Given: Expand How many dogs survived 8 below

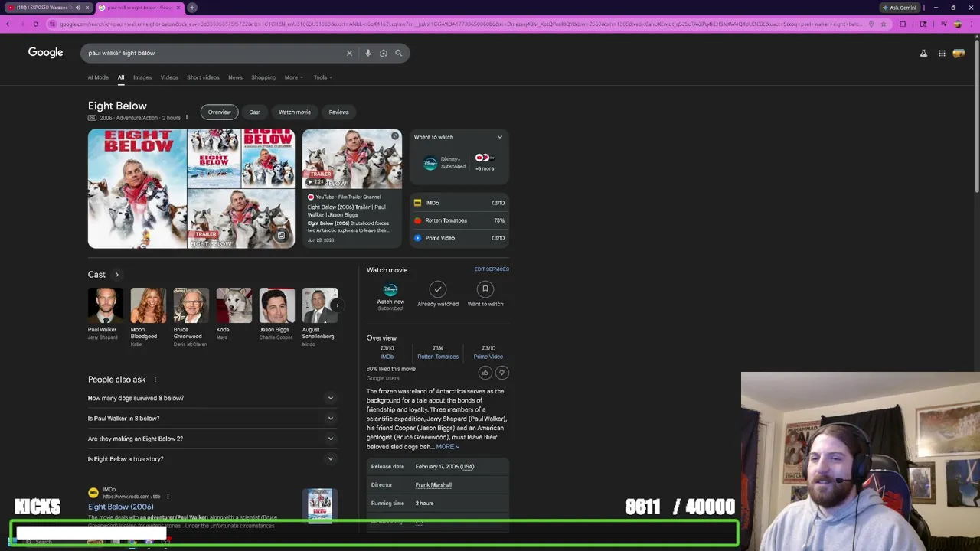Looking at the screenshot, I should [211, 398].
